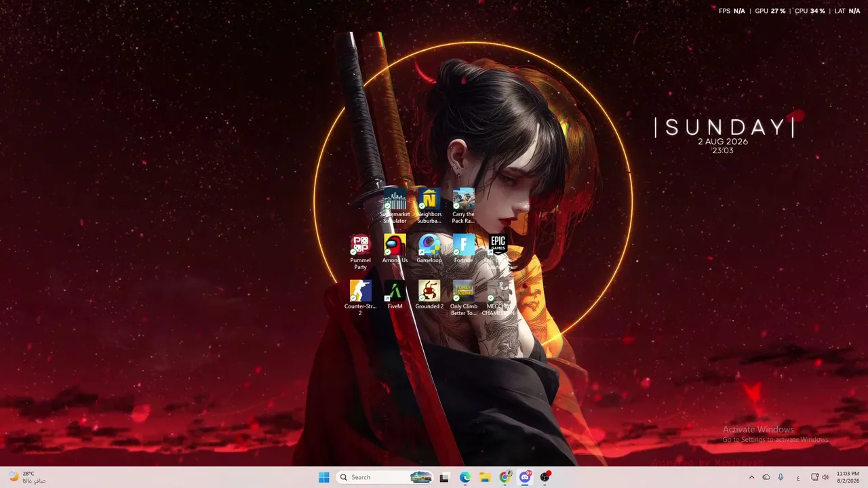868x488 pixels.
Task: Select the Counter-Strike 2 desktop icon
Action: [360, 298]
